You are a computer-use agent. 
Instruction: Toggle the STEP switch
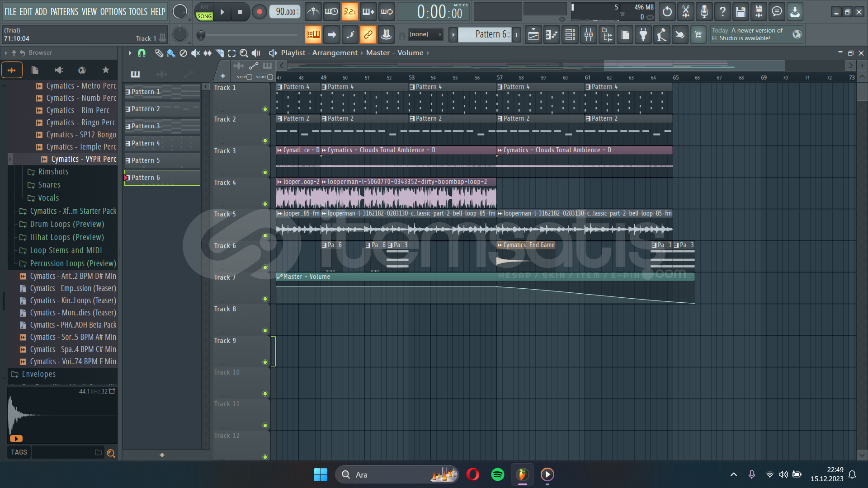coord(249,77)
